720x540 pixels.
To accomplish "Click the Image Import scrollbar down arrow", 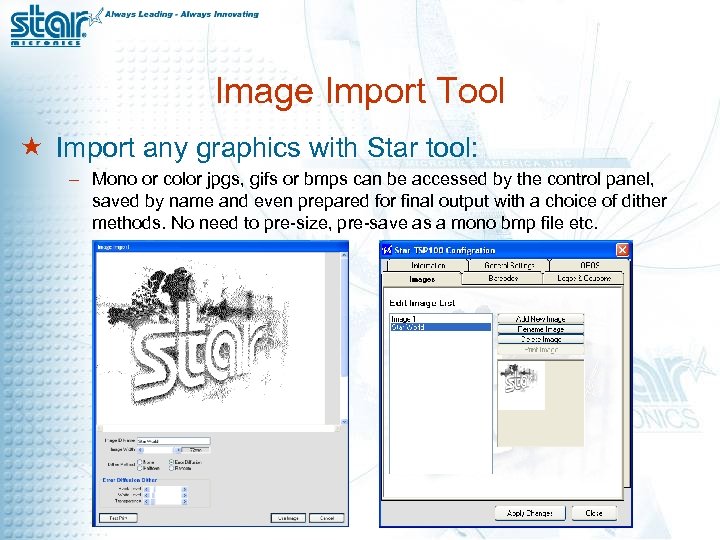I will (x=344, y=422).
